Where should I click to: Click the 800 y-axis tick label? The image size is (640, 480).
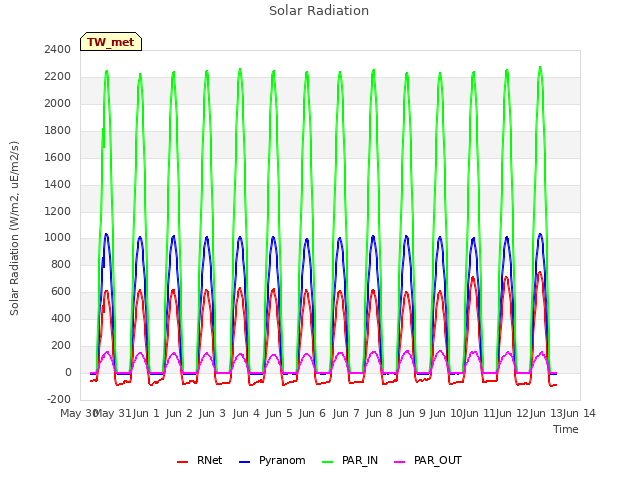pyautogui.click(x=61, y=265)
